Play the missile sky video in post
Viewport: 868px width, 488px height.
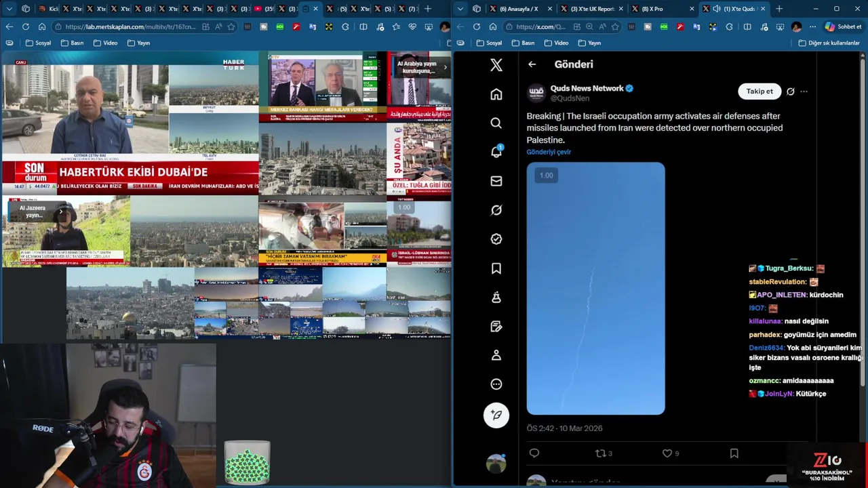coord(595,288)
